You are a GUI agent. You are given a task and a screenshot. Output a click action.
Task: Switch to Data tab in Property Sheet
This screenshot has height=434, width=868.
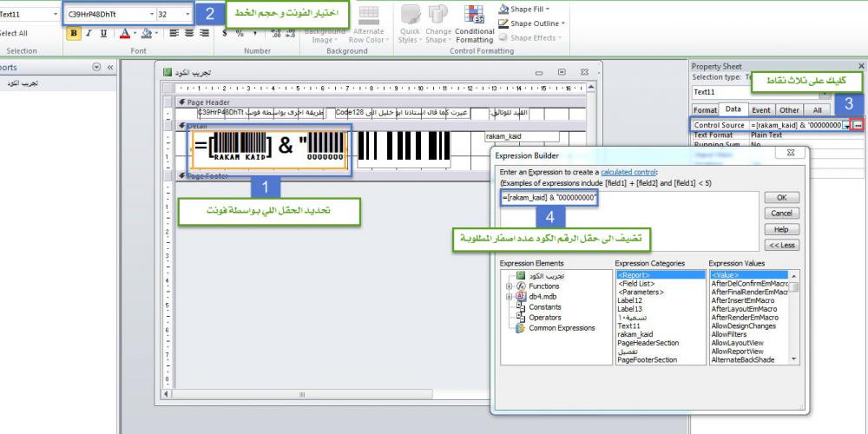click(x=733, y=109)
